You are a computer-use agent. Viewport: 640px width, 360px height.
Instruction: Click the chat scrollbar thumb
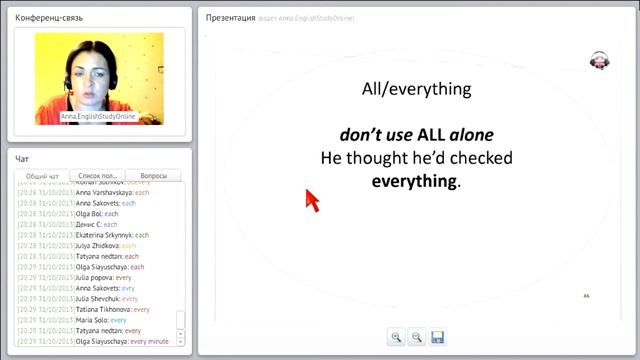coord(180,320)
